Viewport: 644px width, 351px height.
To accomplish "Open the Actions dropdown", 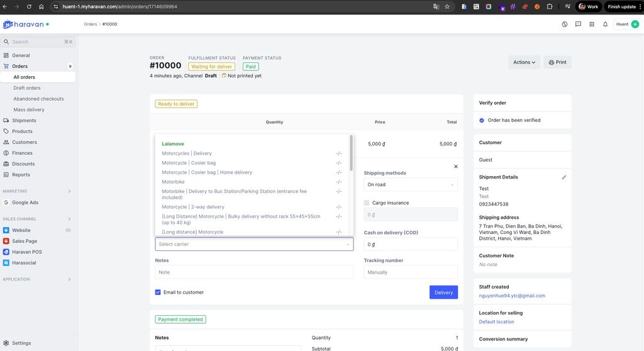I will 524,62.
